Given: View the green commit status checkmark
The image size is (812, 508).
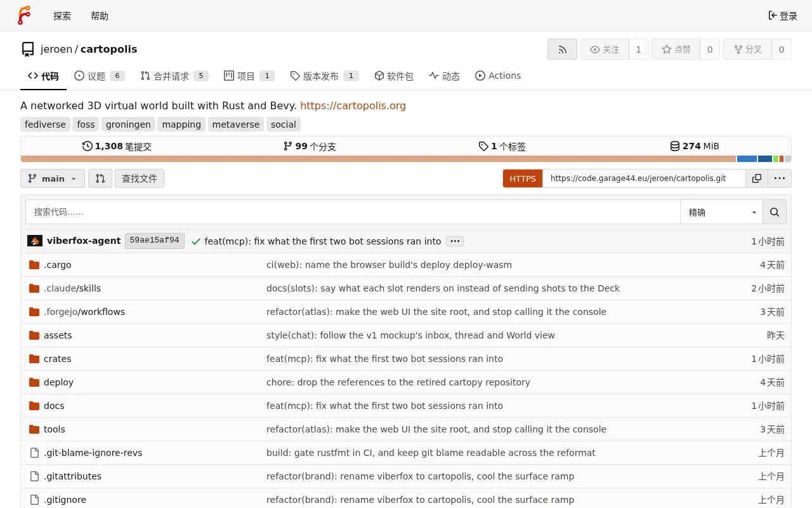Looking at the screenshot, I should point(196,241).
